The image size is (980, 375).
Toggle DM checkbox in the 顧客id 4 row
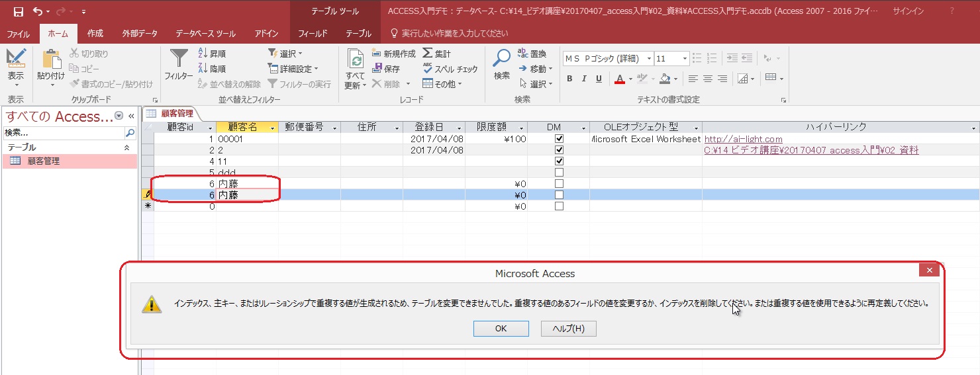(x=559, y=161)
